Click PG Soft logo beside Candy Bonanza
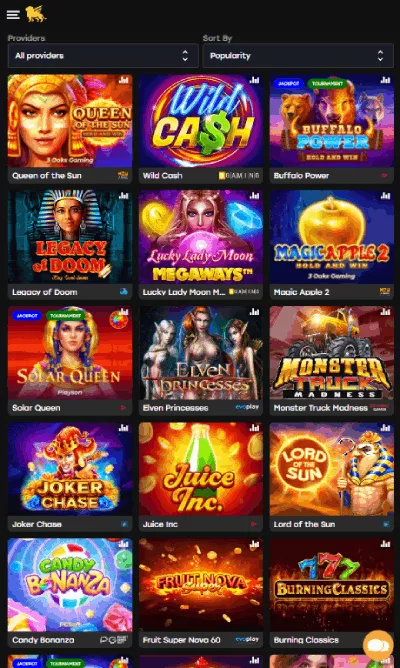Viewport: 400px width, 668px height. tap(114, 639)
